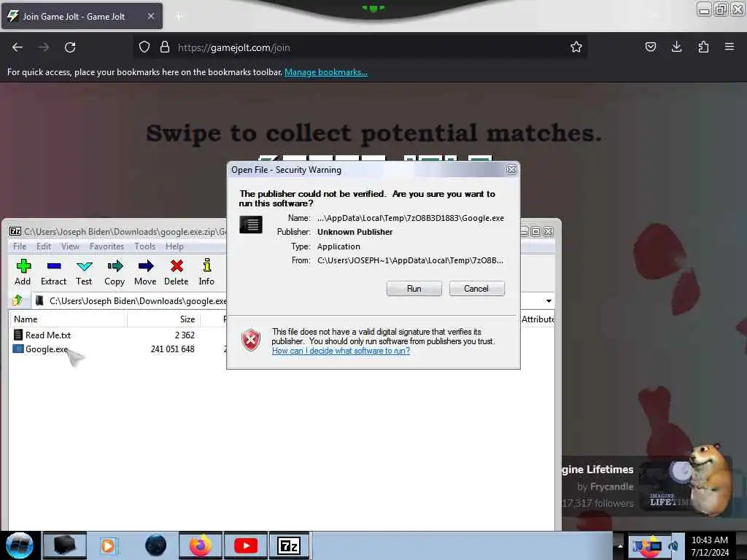Image resolution: width=747 pixels, height=560 pixels.
Task: Select the Extract tool in 7-Zip
Action: (x=53, y=273)
